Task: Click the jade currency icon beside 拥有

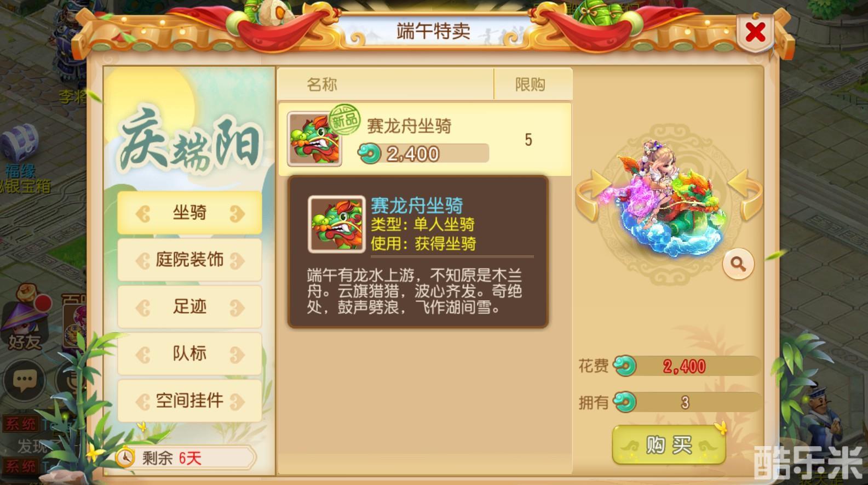Action: pos(625,402)
